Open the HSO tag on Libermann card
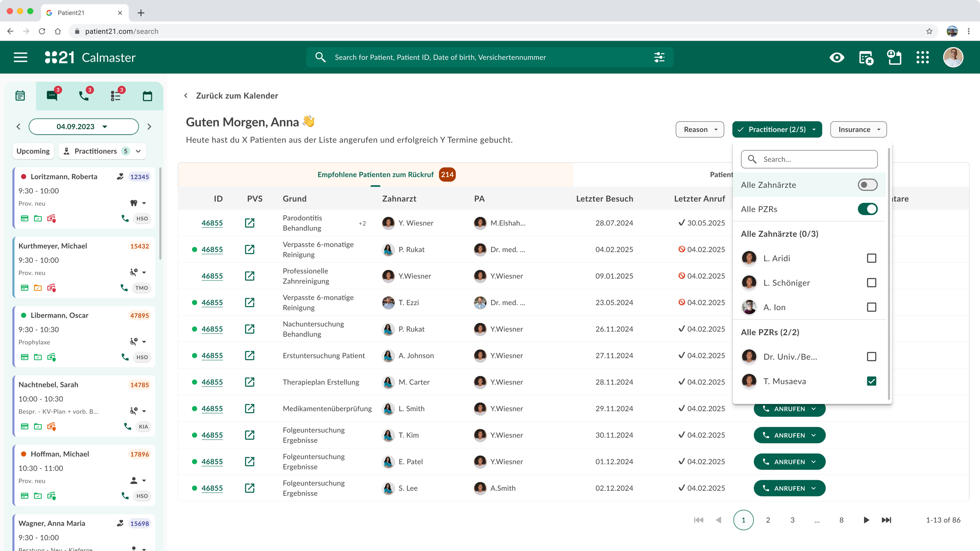 (x=142, y=357)
